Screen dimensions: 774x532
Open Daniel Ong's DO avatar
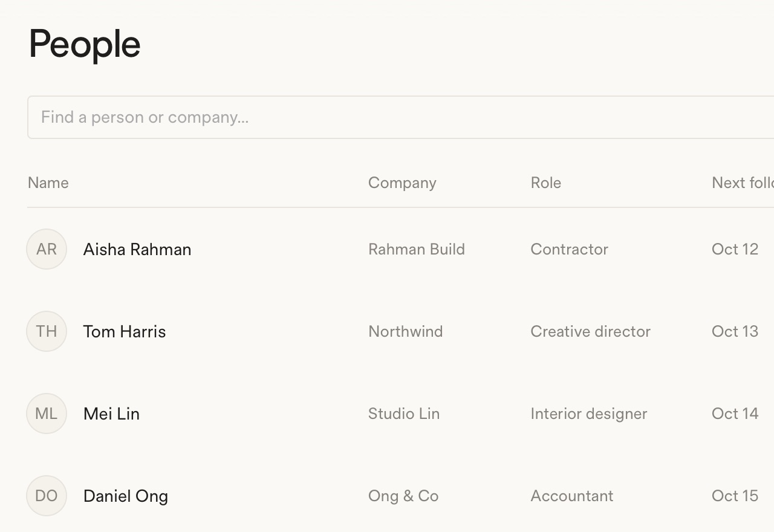pyautogui.click(x=47, y=496)
